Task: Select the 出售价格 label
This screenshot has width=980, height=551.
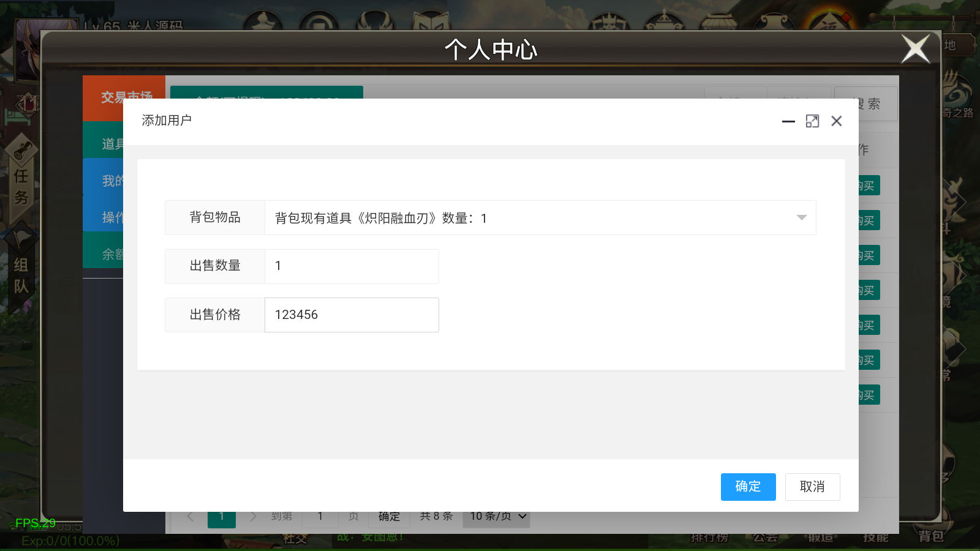Action: (x=215, y=315)
